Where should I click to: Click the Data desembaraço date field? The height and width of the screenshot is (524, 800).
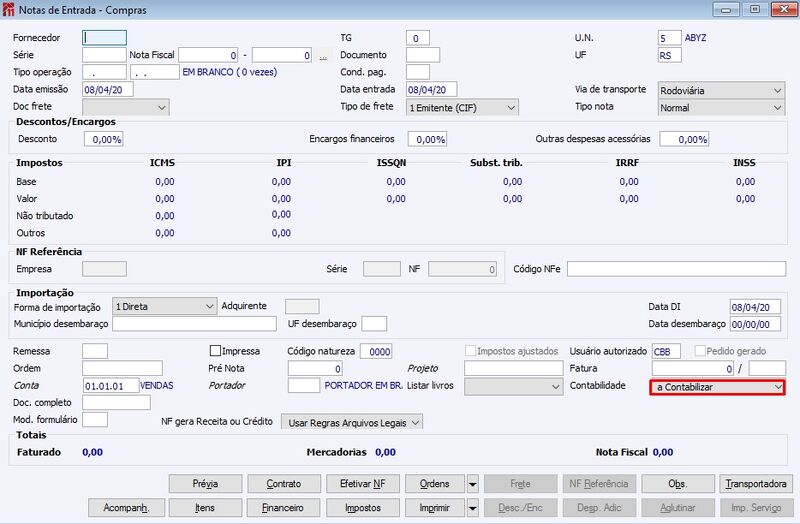[755, 324]
